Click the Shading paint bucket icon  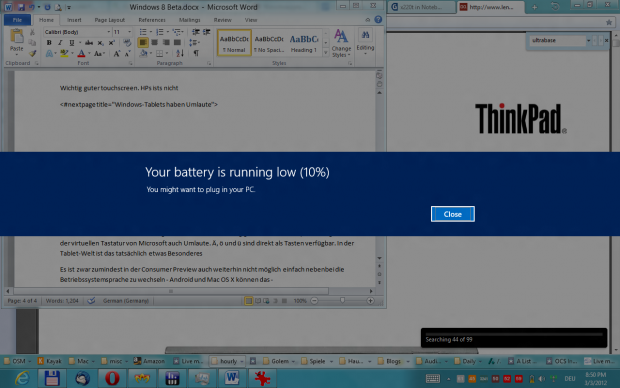pos(144,53)
